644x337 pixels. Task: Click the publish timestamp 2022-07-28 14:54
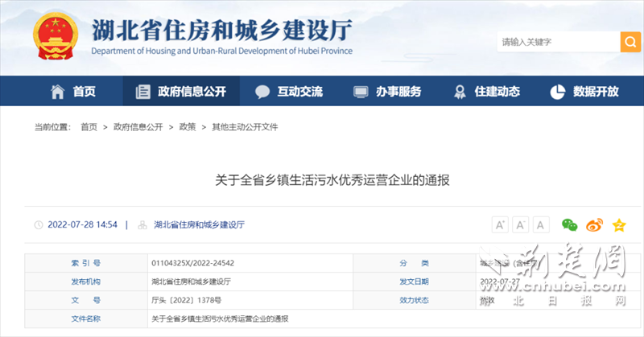[83, 225]
